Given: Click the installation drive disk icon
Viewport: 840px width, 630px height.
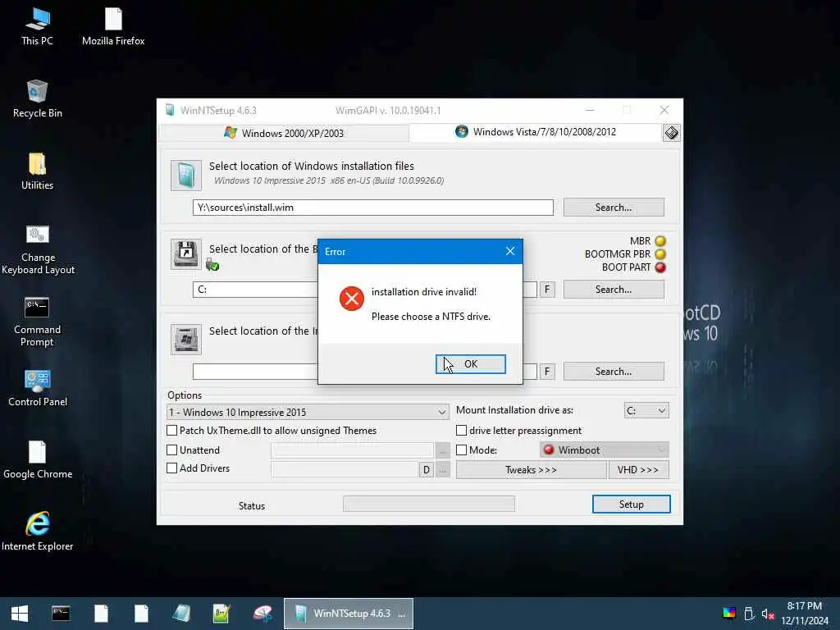Looking at the screenshot, I should click(186, 339).
